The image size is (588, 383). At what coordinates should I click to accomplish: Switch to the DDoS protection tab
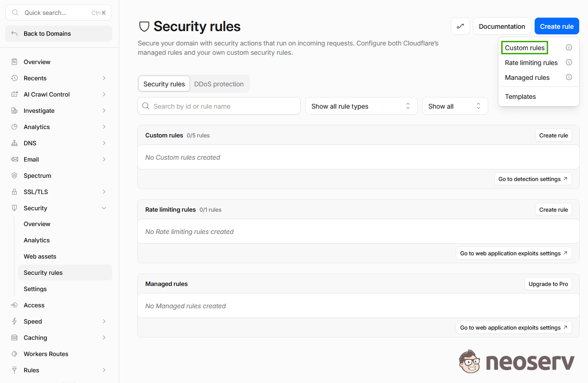pos(219,84)
